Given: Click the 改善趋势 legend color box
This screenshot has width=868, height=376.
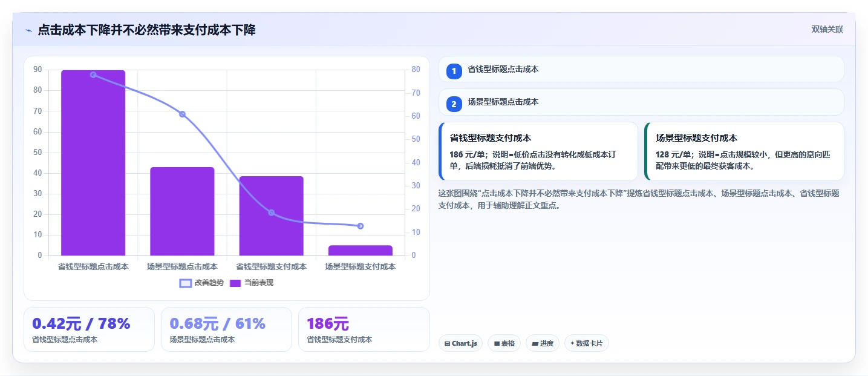Looking at the screenshot, I should (x=185, y=283).
